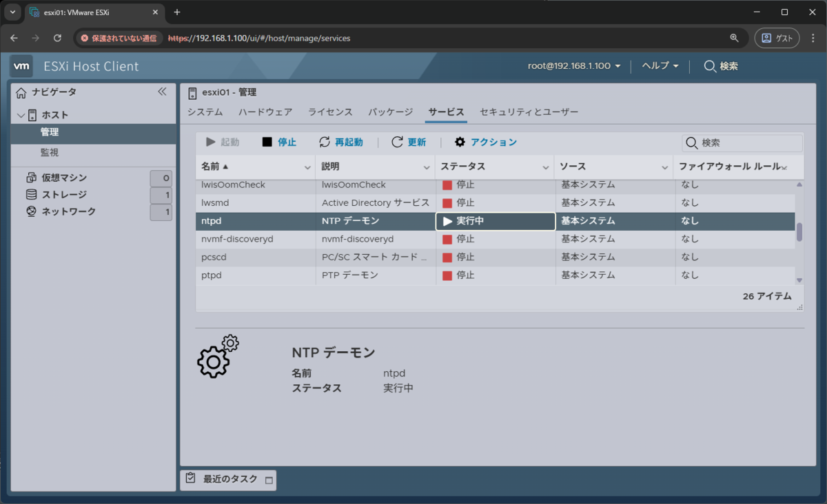The image size is (827, 504).
Task: Click the recent tasks clipboard icon
Action: click(x=191, y=479)
